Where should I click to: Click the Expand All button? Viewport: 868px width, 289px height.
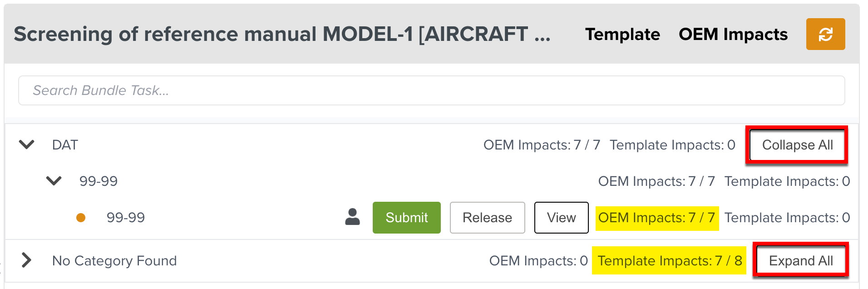click(800, 261)
